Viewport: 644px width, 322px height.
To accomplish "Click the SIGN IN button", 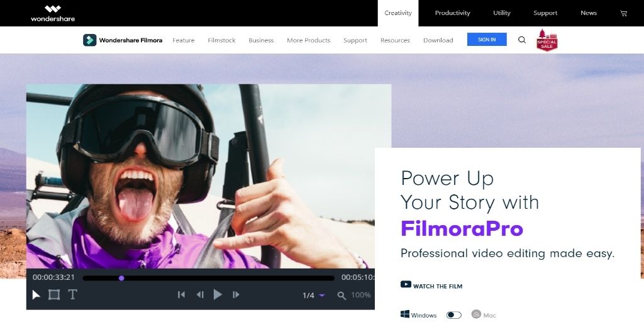I will 487,40.
